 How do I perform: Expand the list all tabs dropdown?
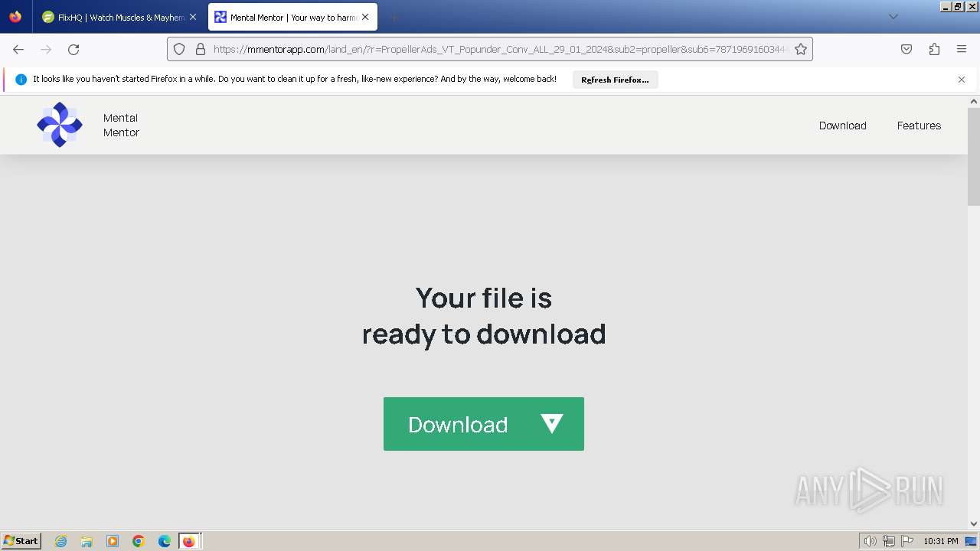(893, 17)
